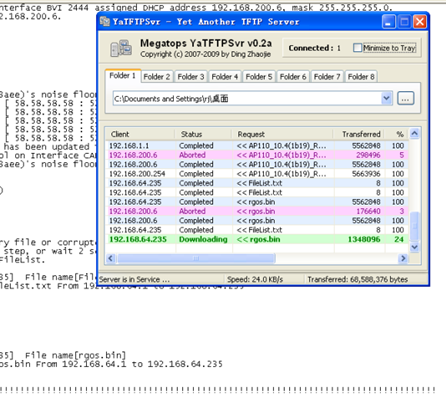Click the % column header
This screenshot has height=395, width=446.
point(396,134)
